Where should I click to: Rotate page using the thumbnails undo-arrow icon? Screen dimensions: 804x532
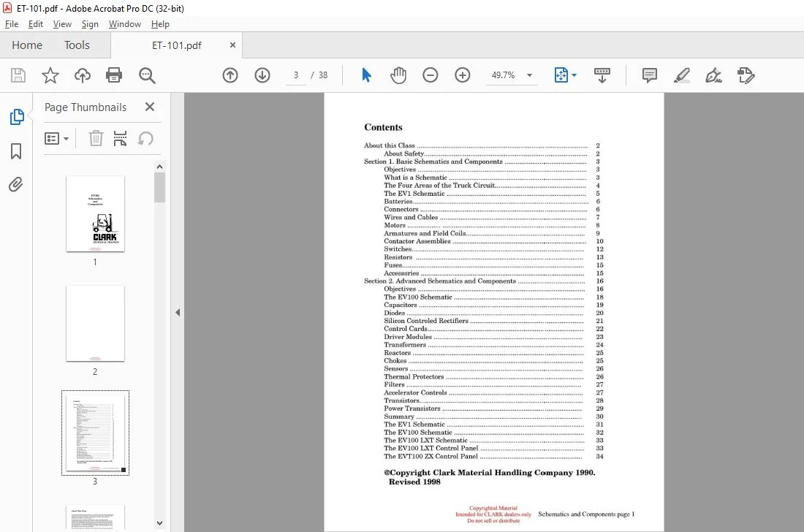[x=145, y=138]
